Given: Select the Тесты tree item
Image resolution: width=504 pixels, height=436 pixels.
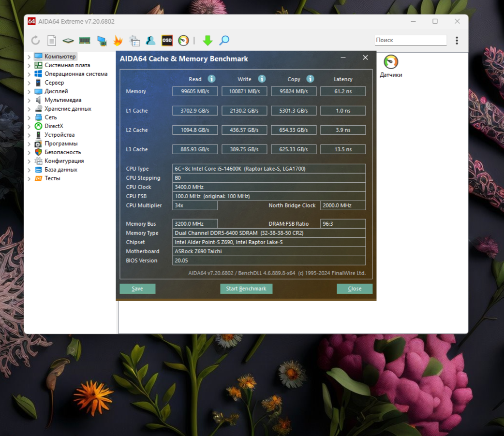Looking at the screenshot, I should 52,178.
